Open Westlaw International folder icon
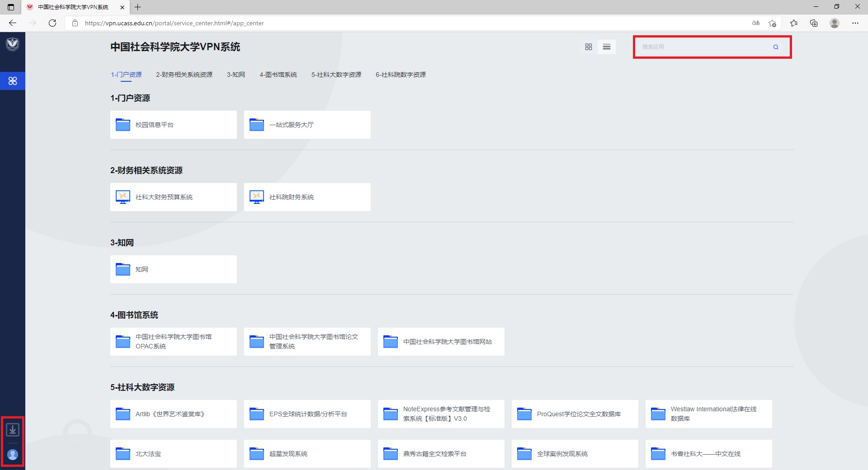Viewport: 868px width, 470px height. (658, 414)
